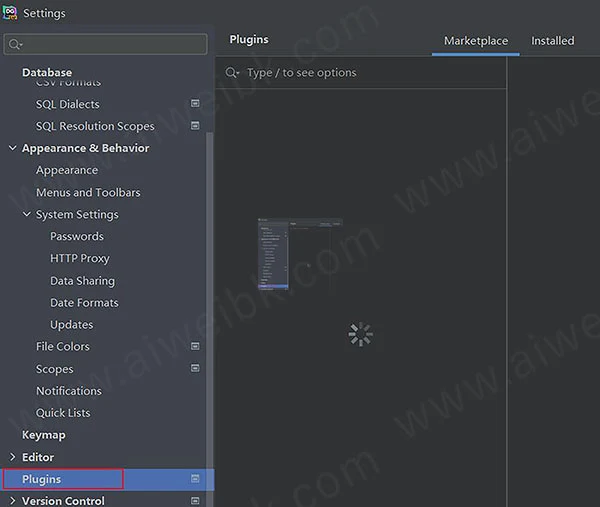Click the plugin search magnifier icon
Screen dimensions: 600x507
coord(232,73)
